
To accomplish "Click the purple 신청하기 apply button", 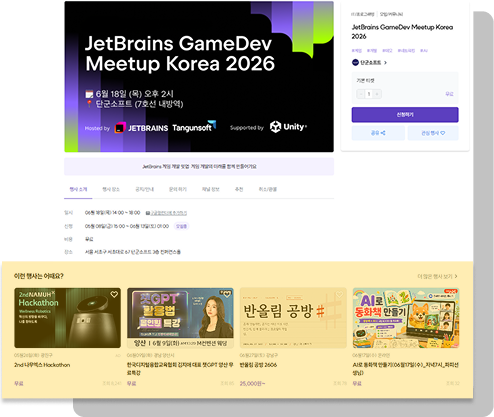I will coord(405,115).
